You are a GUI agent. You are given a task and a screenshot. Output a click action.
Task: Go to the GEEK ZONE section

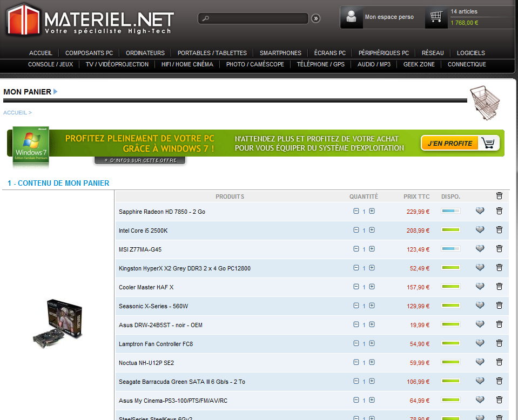[x=419, y=64]
